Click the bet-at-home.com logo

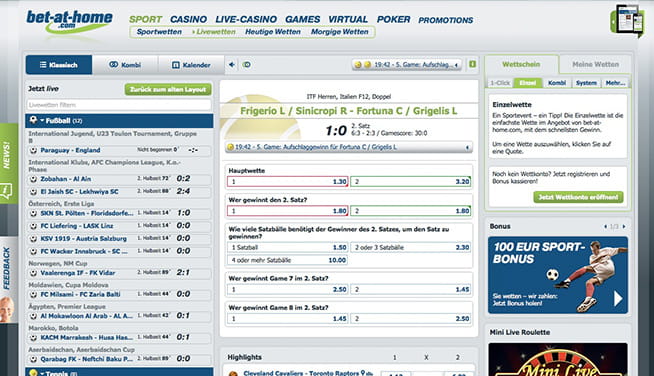point(69,21)
